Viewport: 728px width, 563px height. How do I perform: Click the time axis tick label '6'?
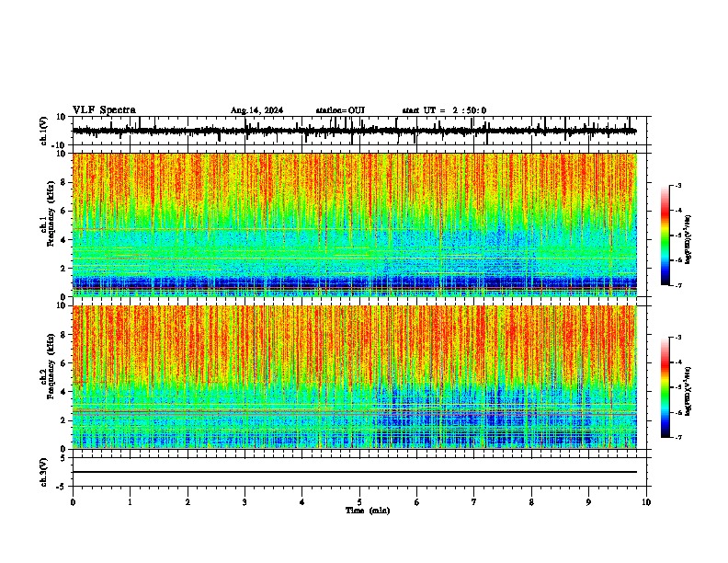click(x=417, y=502)
